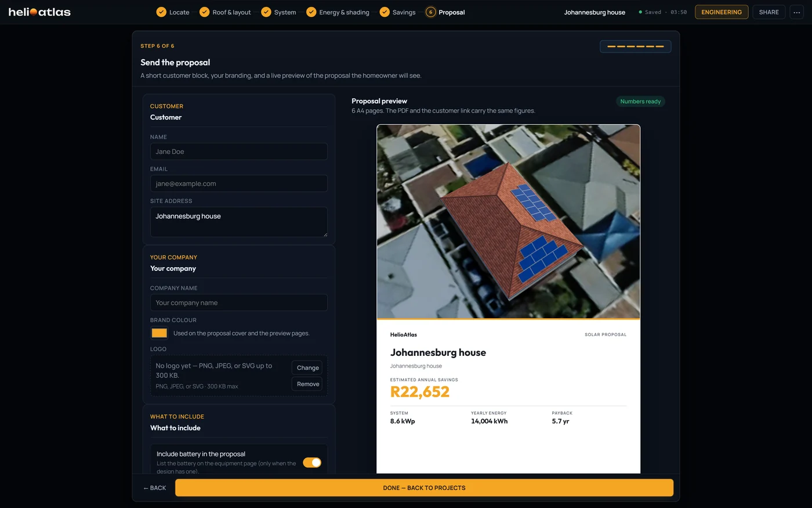This screenshot has height=508, width=812.
Task: Click the Energy & shading checkmark icon
Action: (311, 12)
